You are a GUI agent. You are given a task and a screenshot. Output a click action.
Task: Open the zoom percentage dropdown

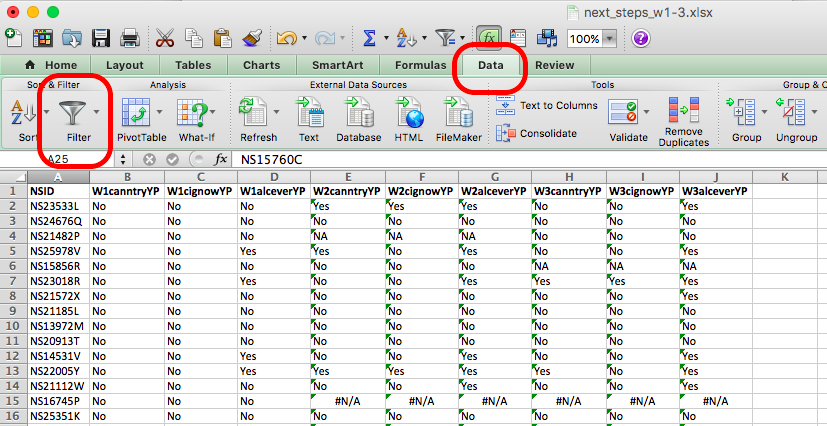point(609,39)
